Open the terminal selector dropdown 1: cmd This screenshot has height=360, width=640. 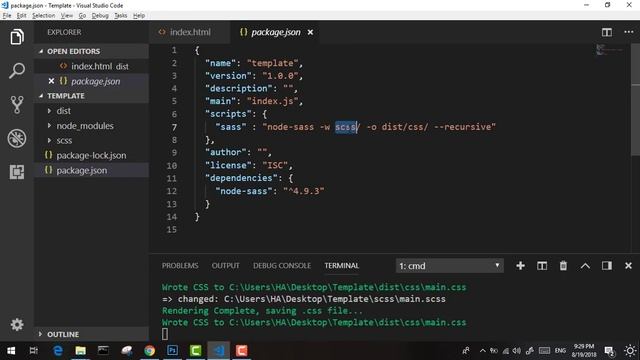(x=449, y=266)
